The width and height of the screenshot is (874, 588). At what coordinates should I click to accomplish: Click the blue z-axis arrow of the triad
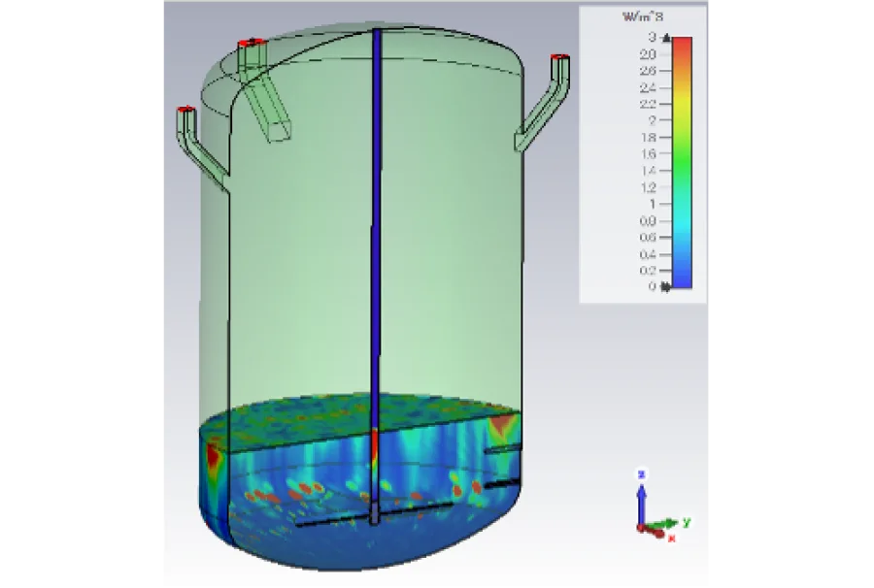[x=642, y=504]
